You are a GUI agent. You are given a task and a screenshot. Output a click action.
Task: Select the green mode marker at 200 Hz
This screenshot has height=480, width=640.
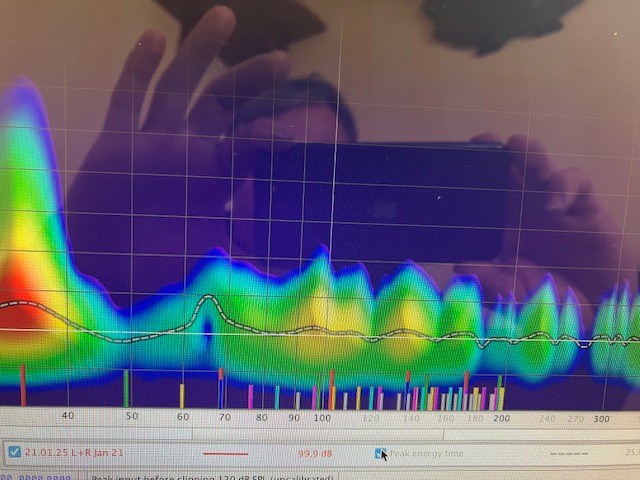pos(500,392)
